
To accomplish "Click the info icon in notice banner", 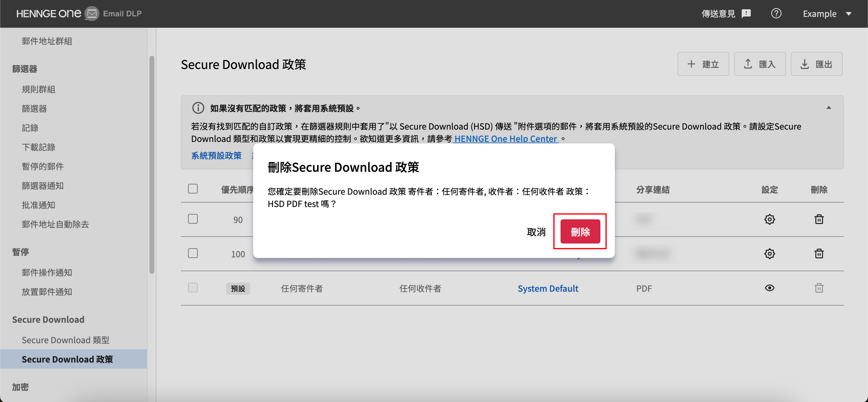I will (x=198, y=108).
